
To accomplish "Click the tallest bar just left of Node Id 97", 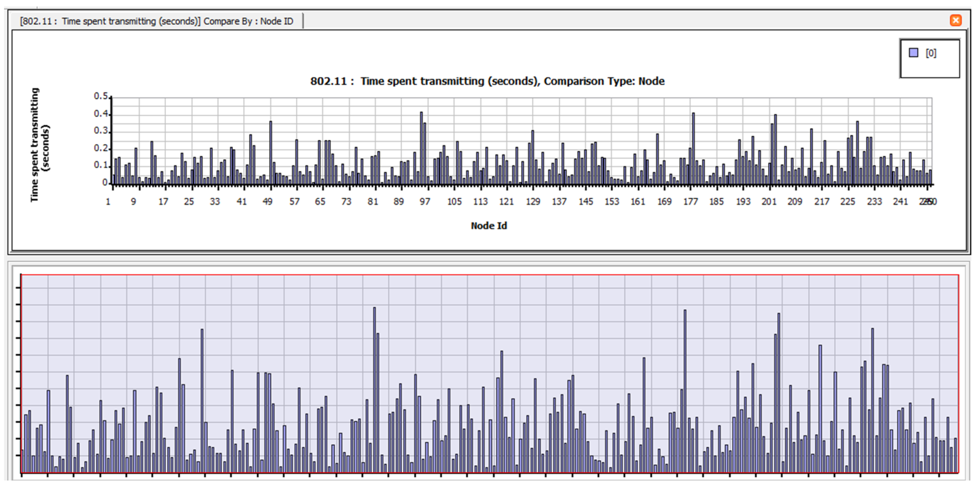I will (x=421, y=148).
